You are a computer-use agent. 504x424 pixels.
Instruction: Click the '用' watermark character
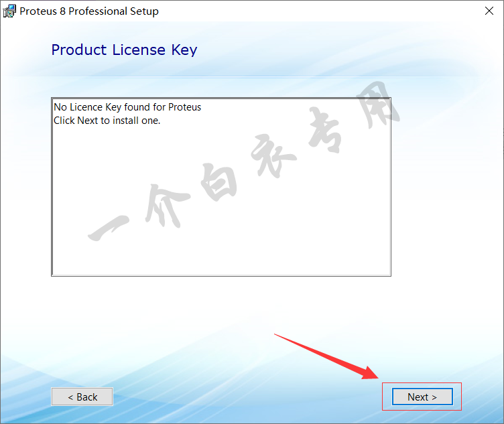pyautogui.click(x=378, y=104)
